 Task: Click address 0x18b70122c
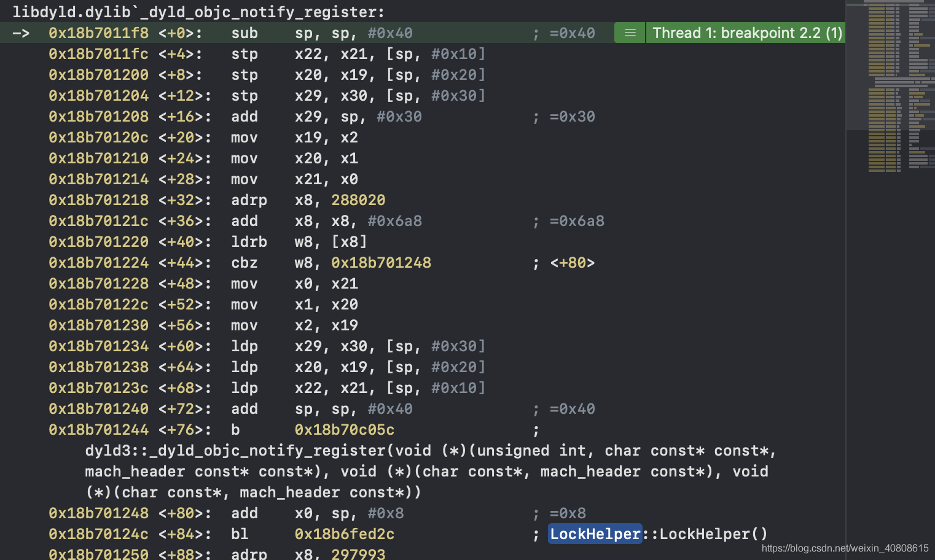point(98,305)
